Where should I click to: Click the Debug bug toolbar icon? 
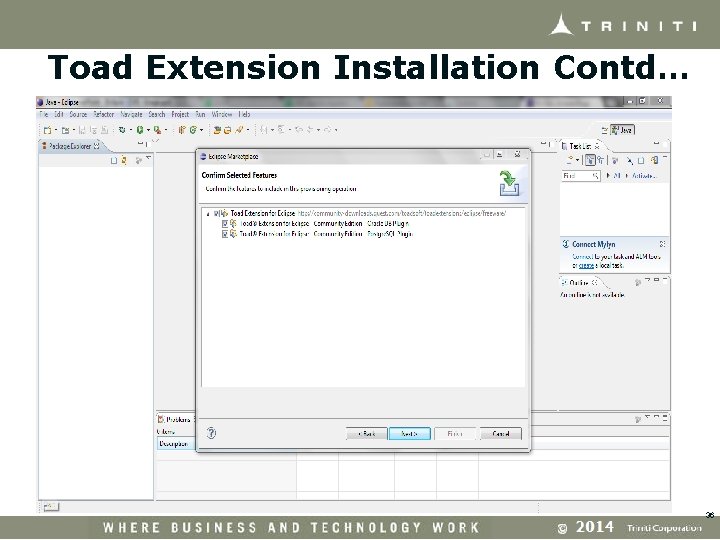pos(122,130)
